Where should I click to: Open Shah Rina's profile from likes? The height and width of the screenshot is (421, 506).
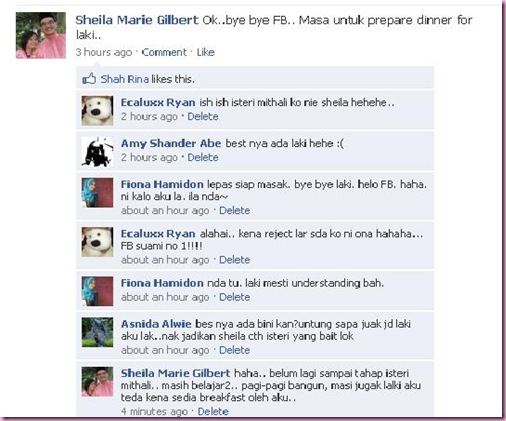[x=125, y=79]
